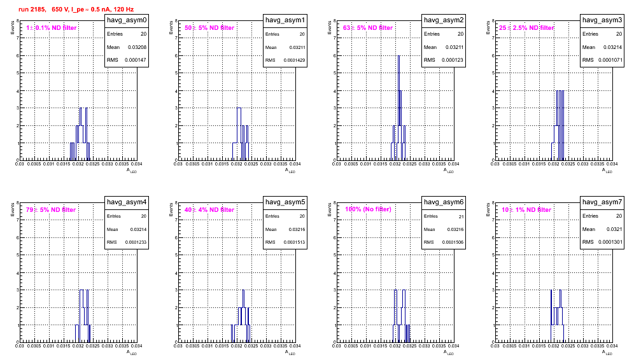The image size is (634, 364).
Task: Select the havg_asym2 stats box title
Action: coord(444,20)
